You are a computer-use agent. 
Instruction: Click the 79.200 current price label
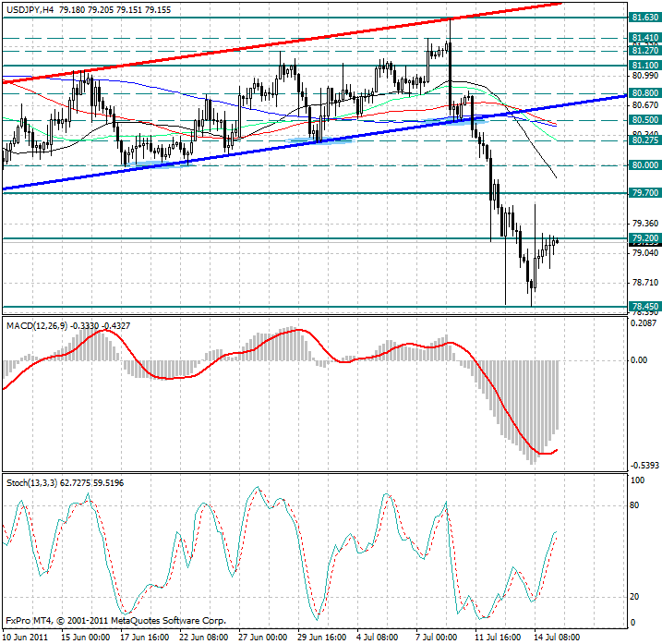click(644, 238)
